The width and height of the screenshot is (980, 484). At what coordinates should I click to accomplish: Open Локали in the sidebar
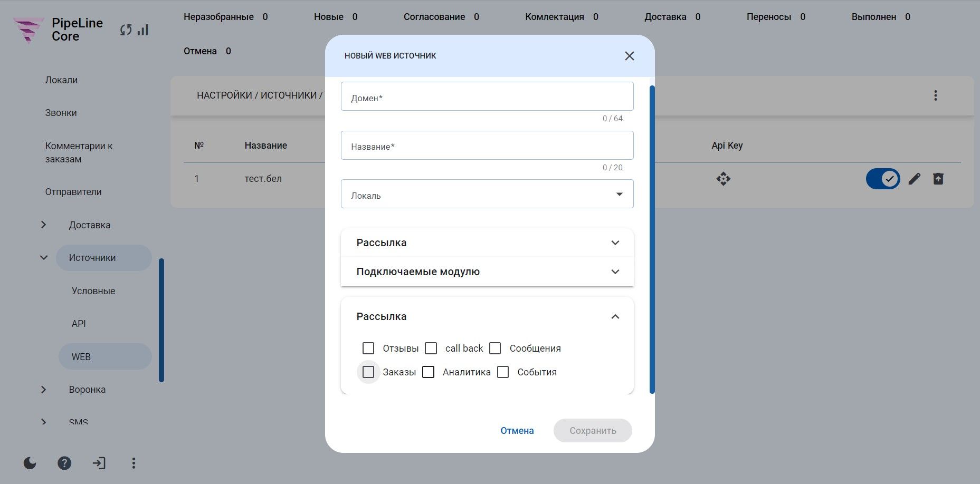click(61, 80)
